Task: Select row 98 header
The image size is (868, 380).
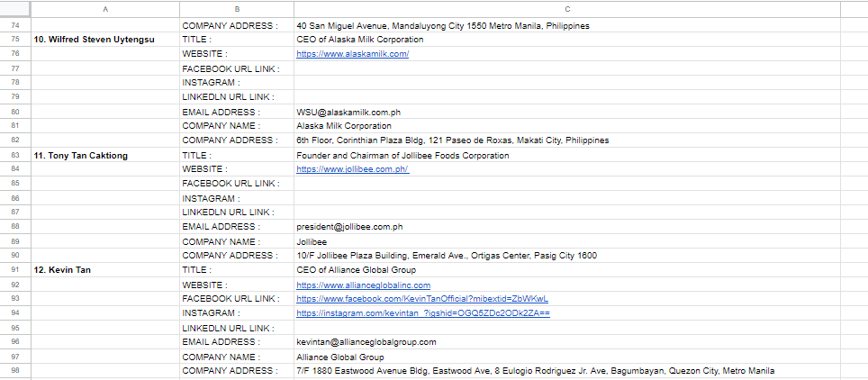Action: point(15,371)
